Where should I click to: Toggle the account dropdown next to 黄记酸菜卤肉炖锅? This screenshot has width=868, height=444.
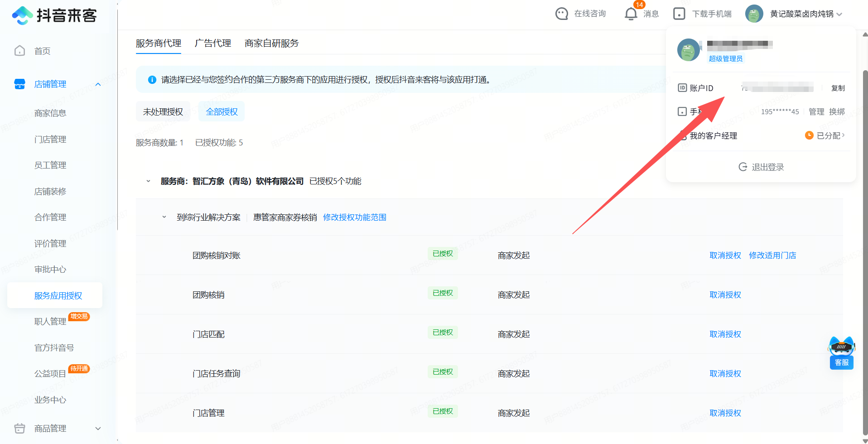click(839, 14)
